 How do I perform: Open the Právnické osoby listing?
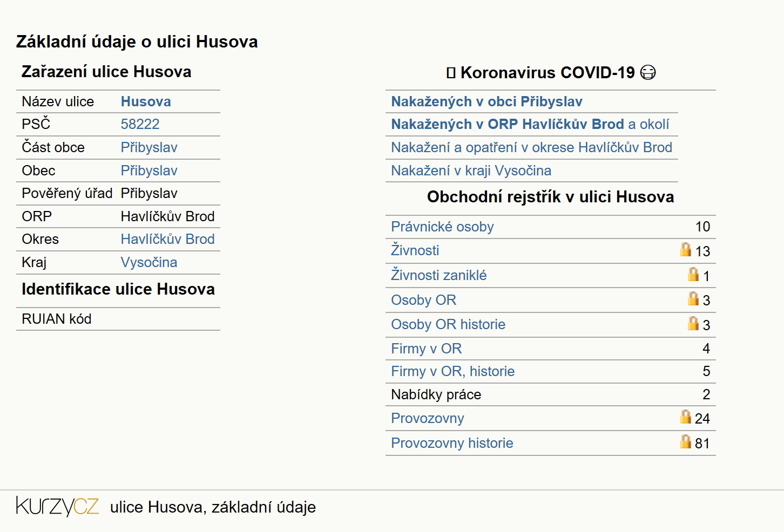coord(443,227)
